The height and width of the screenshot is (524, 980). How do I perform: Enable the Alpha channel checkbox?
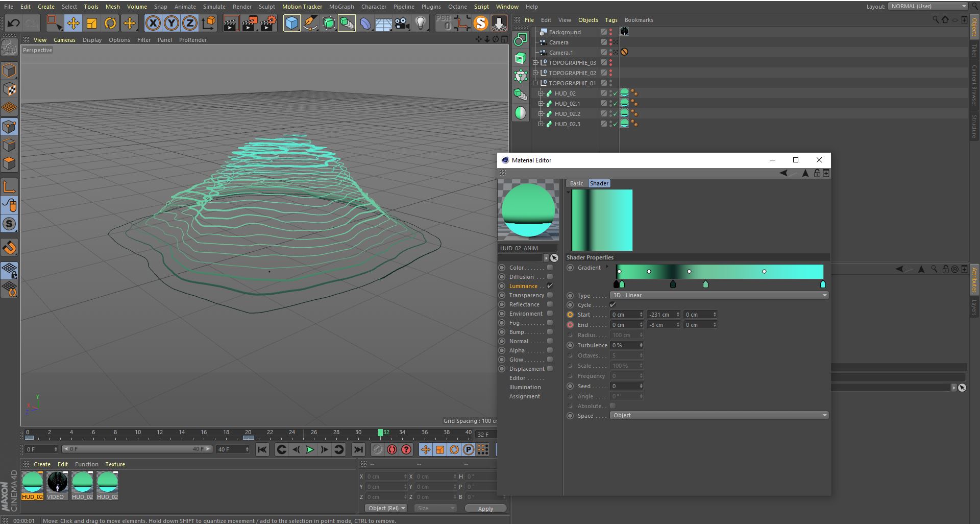550,350
